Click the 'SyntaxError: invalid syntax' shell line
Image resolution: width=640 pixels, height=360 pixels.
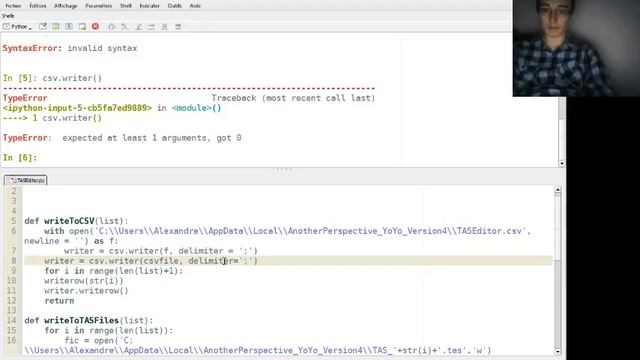coord(70,48)
